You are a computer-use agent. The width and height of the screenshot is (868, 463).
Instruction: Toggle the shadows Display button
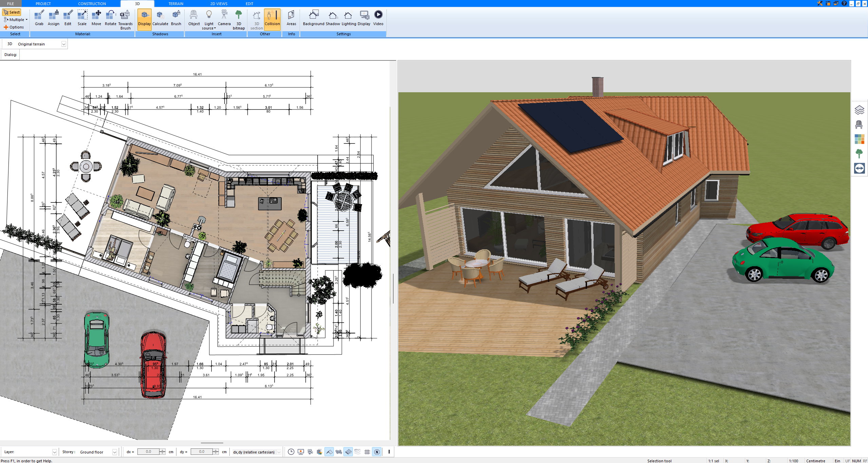144,19
